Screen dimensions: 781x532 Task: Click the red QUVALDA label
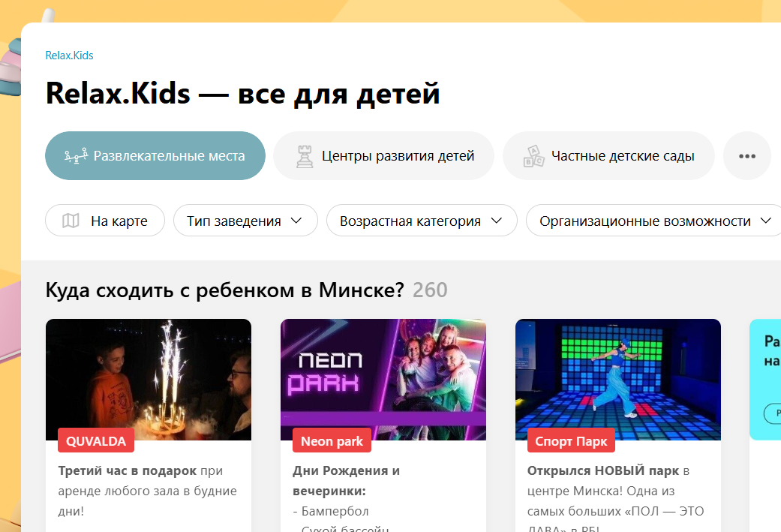(x=96, y=441)
